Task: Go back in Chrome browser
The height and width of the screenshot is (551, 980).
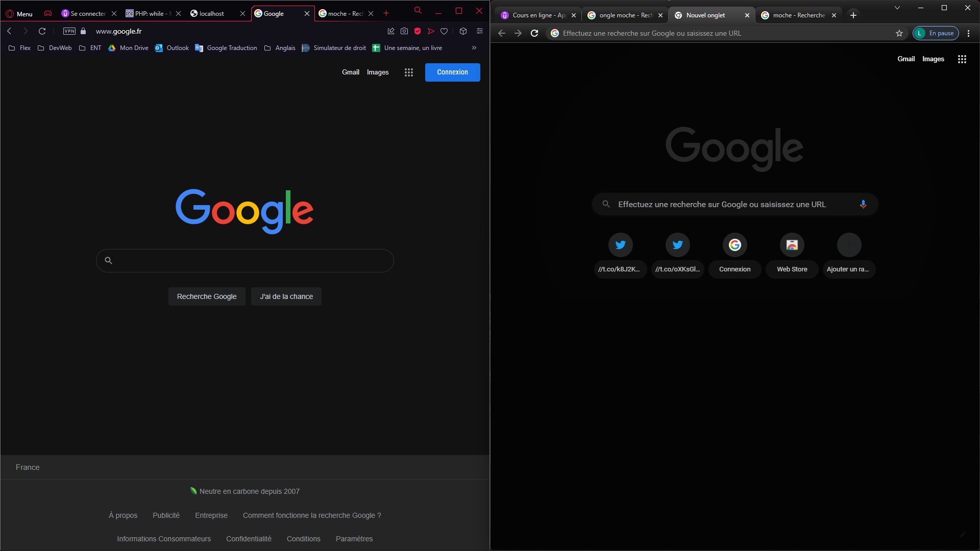Action: (502, 33)
